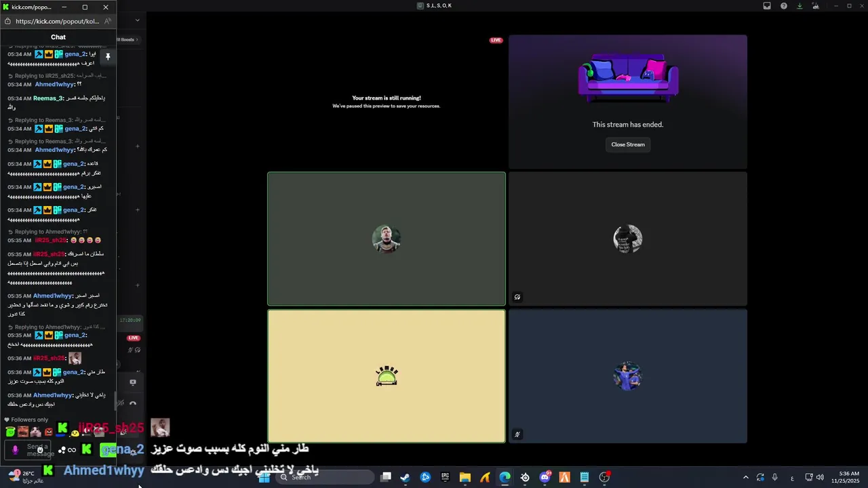868x488 pixels.
Task: Click the microphone tray icon
Action: coord(774,477)
